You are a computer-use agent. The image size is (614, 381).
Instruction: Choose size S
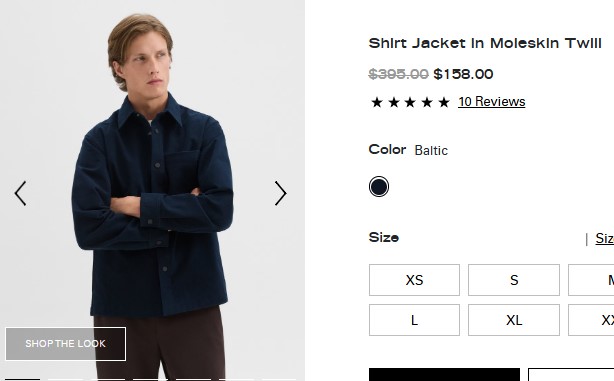tap(514, 280)
